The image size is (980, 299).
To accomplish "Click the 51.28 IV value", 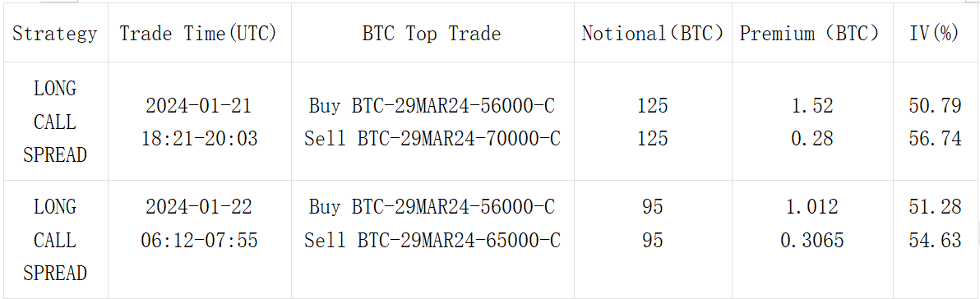I will click(x=935, y=207).
